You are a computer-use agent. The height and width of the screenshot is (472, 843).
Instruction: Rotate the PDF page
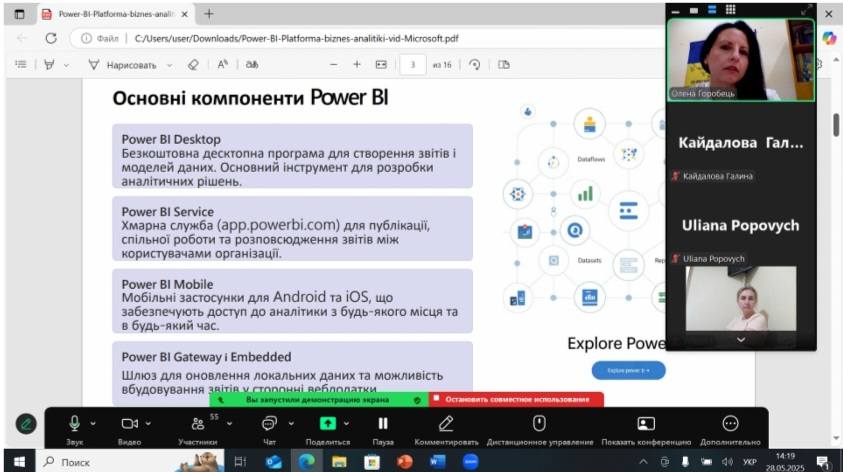[x=474, y=64]
